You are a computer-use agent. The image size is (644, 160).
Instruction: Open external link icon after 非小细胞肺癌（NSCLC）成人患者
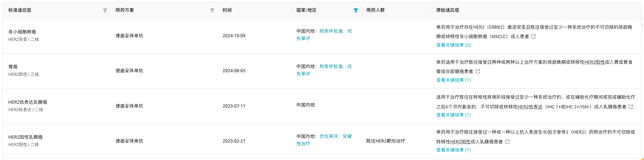point(533,37)
